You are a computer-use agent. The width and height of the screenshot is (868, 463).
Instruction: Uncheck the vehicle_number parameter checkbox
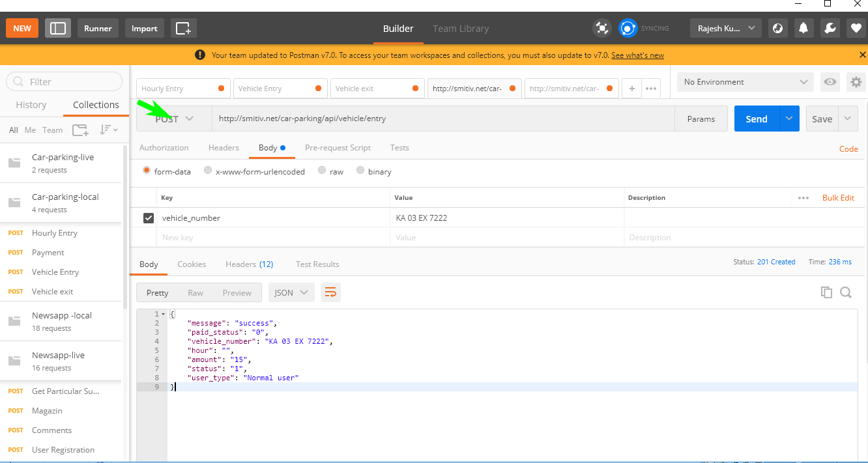(149, 218)
